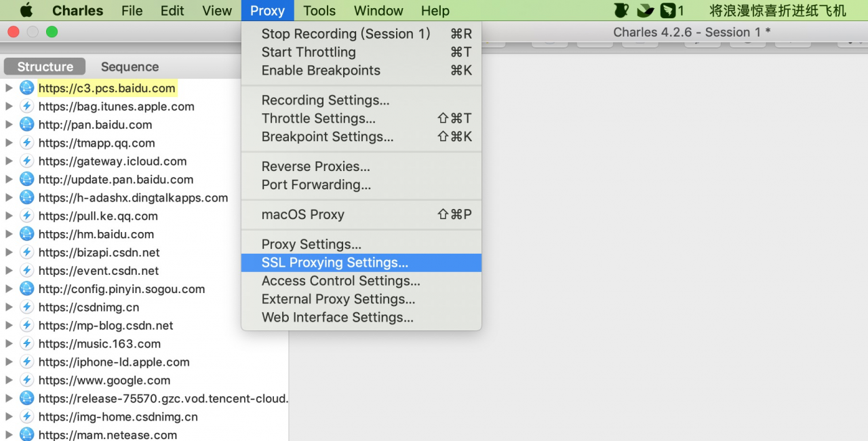Click the status icon next to number 1
The image size is (868, 441).
pyautogui.click(x=669, y=10)
